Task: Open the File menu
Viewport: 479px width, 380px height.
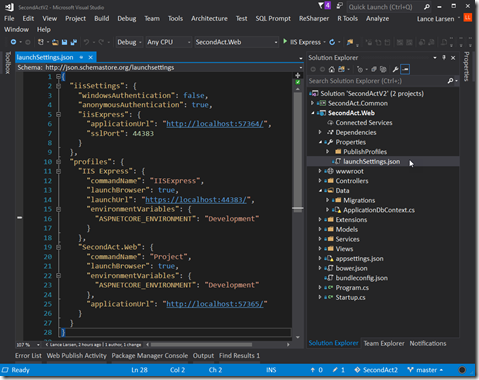Action: [x=9, y=18]
